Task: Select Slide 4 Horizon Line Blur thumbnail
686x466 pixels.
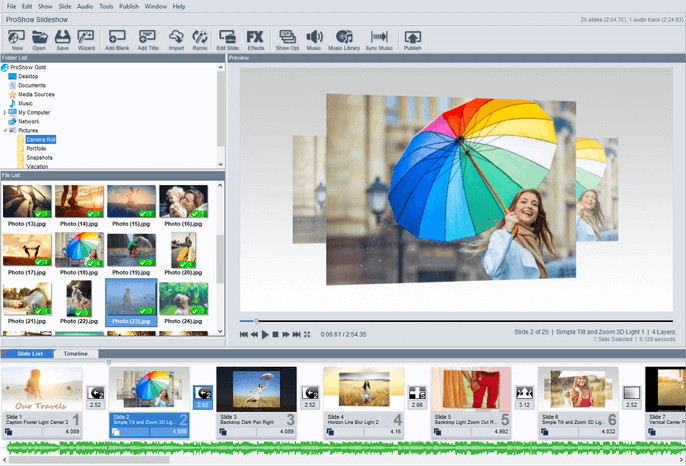Action: 364,389
